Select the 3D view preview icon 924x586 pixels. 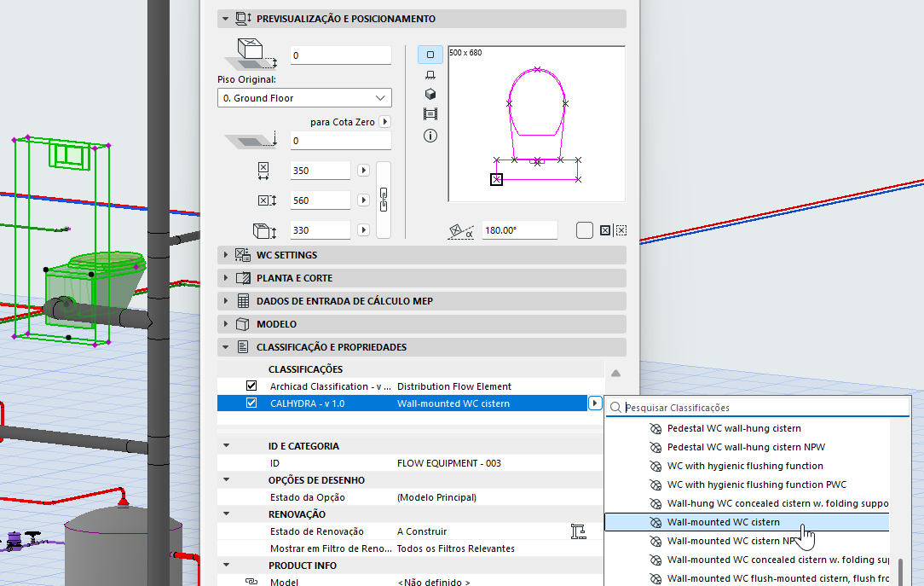pyautogui.click(x=430, y=95)
